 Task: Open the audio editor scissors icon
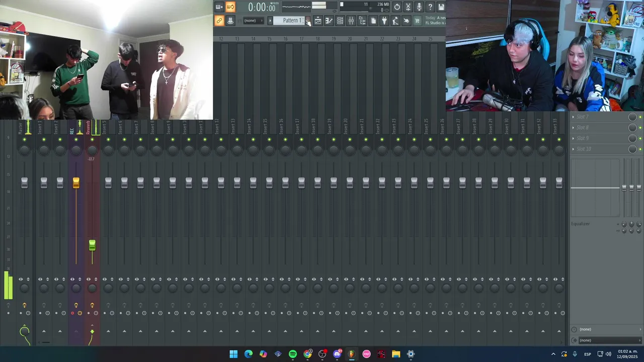click(408, 7)
